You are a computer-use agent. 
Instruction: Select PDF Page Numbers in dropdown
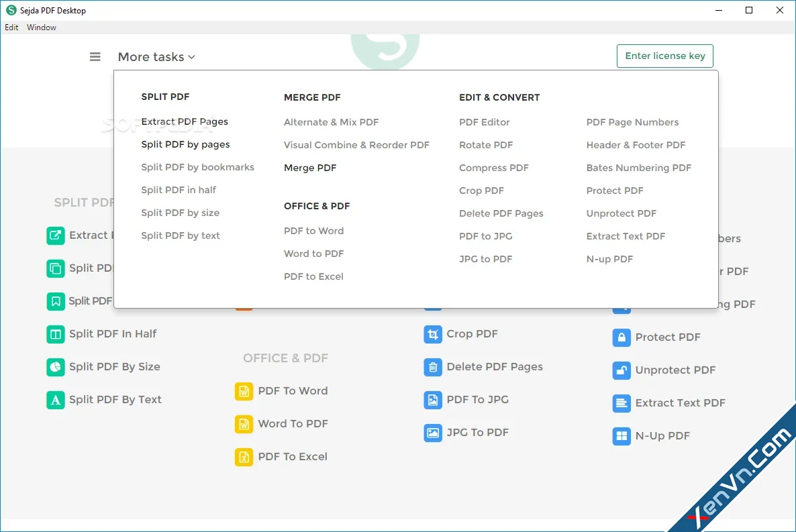click(x=632, y=122)
